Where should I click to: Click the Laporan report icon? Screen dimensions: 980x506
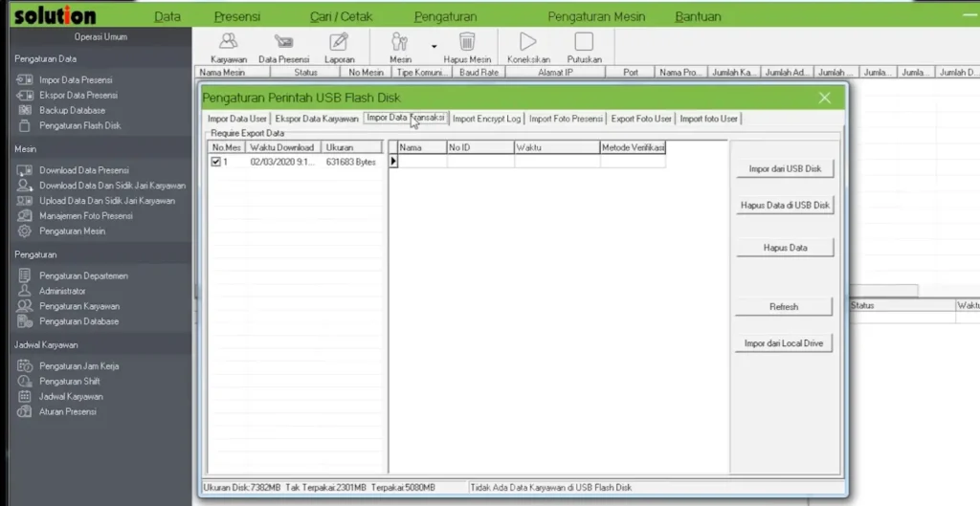[339, 45]
